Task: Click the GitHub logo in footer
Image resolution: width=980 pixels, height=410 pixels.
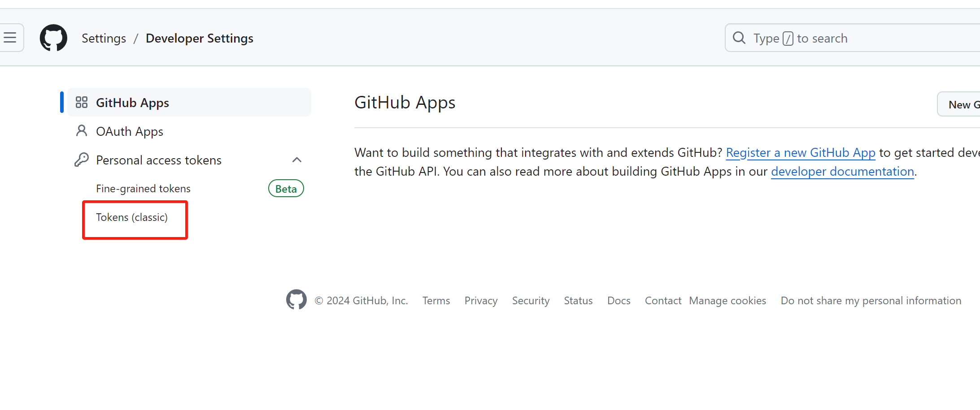Action: (x=296, y=300)
